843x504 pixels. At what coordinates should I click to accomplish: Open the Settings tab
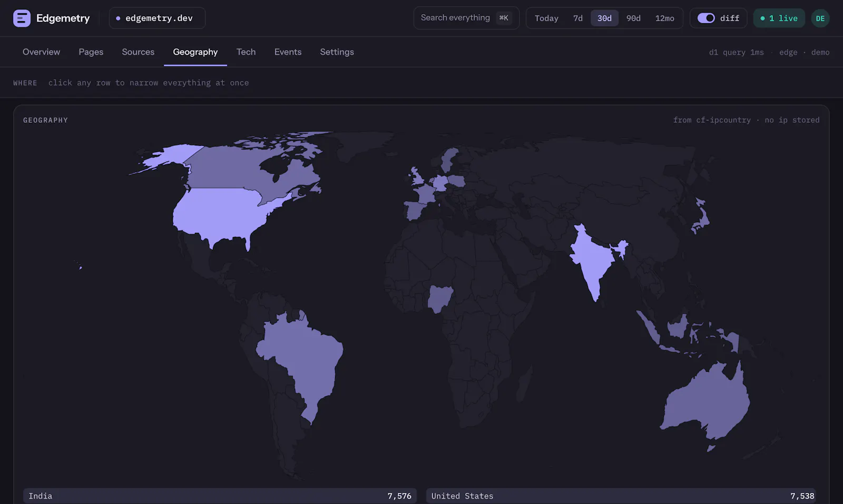coord(337,52)
